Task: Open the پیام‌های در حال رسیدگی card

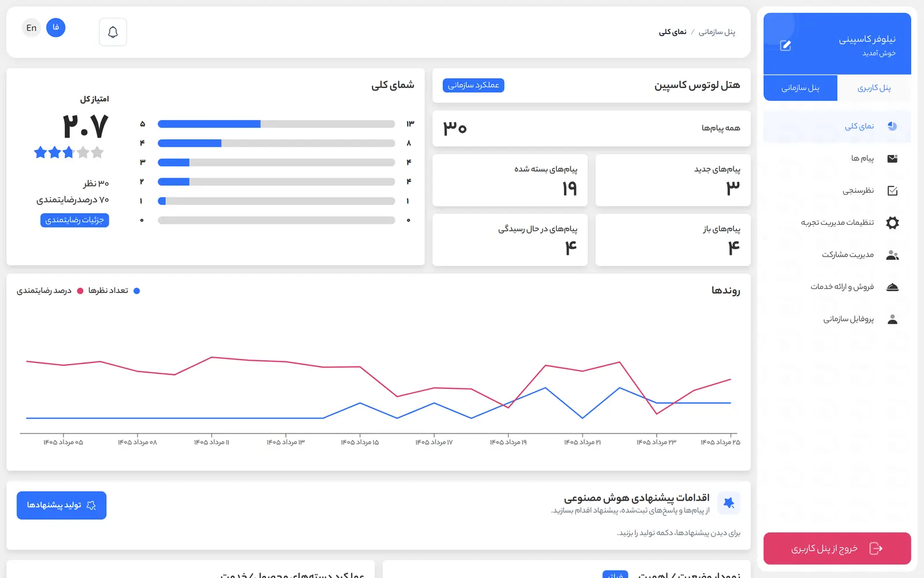Action: (510, 240)
